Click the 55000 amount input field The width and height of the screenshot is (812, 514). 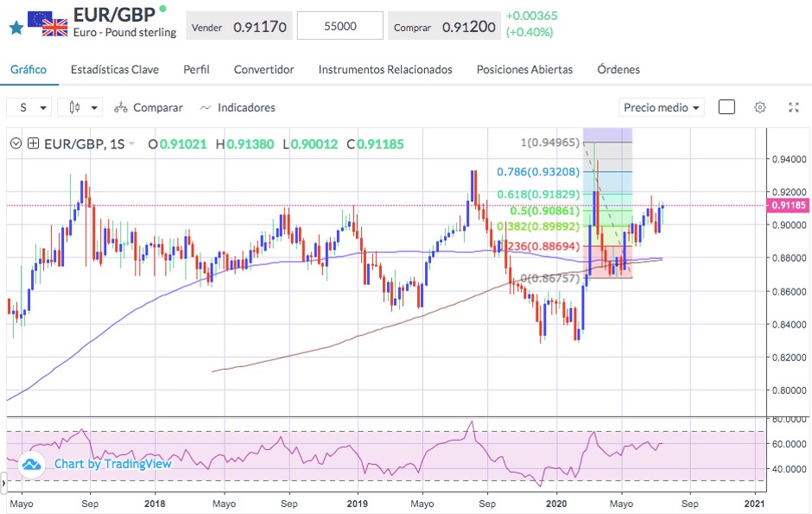340,26
